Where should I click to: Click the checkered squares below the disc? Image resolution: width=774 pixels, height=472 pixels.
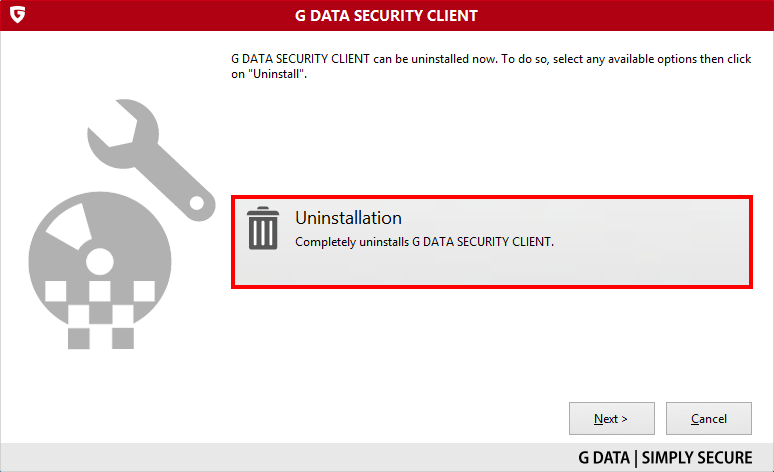pyautogui.click(x=101, y=315)
